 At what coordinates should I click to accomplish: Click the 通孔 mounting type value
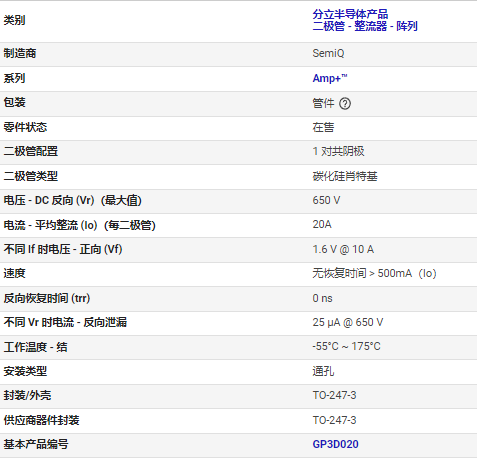323,371
